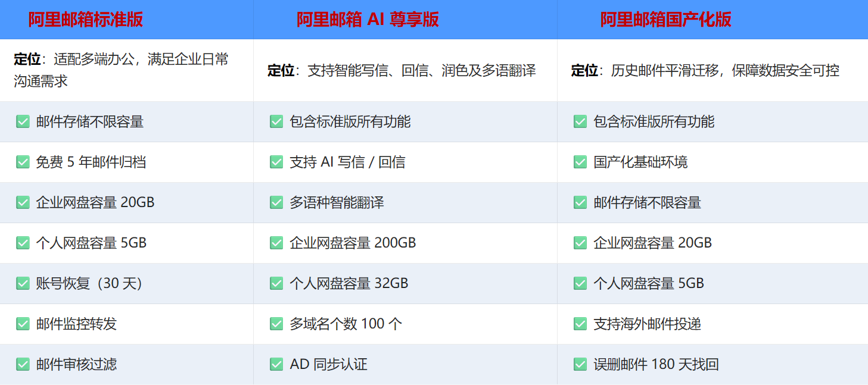
Task: Click 国产化版 column's 个人网盘容量 5GB checkmark
Action: pyautogui.click(x=580, y=283)
